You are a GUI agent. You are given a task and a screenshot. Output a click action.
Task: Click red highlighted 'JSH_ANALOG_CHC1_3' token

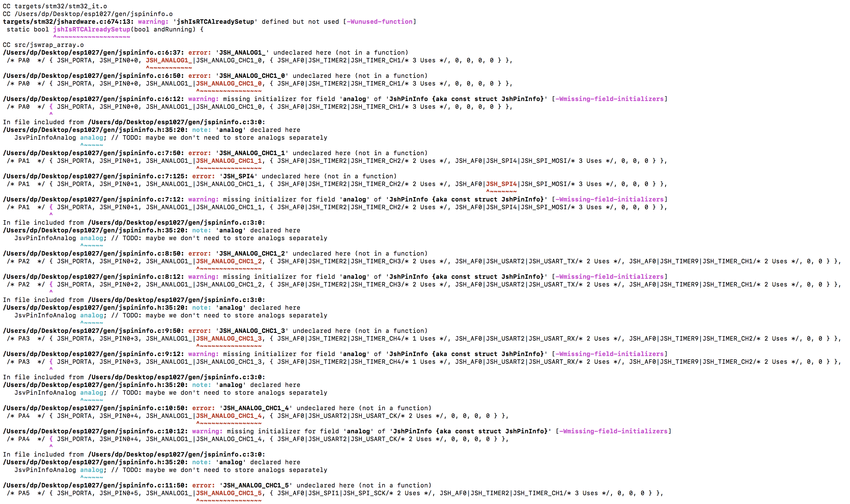[229, 339]
